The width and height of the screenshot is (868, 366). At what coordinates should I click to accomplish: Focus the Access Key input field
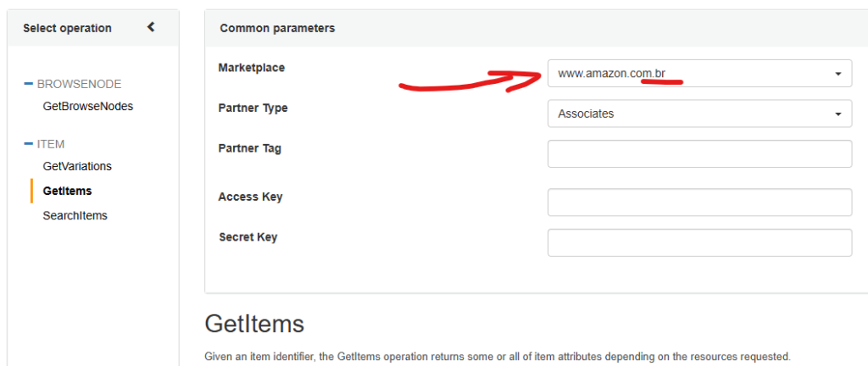(699, 202)
